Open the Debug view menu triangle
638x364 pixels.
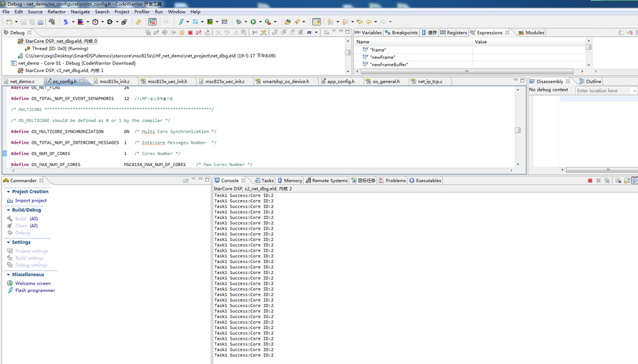(x=334, y=31)
